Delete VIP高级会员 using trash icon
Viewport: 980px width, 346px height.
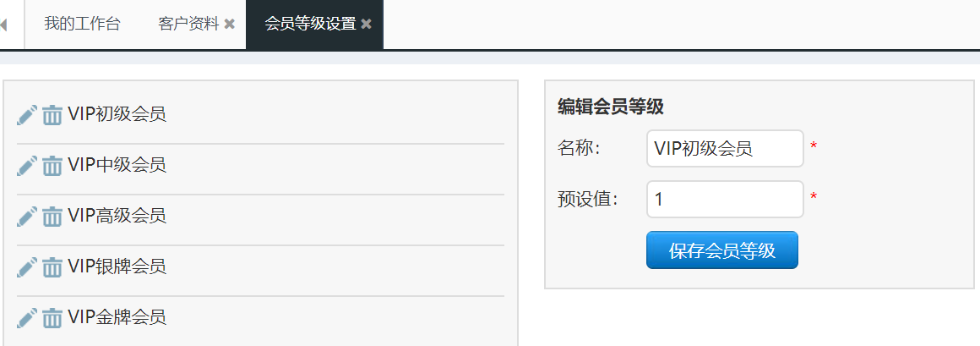[52, 217]
